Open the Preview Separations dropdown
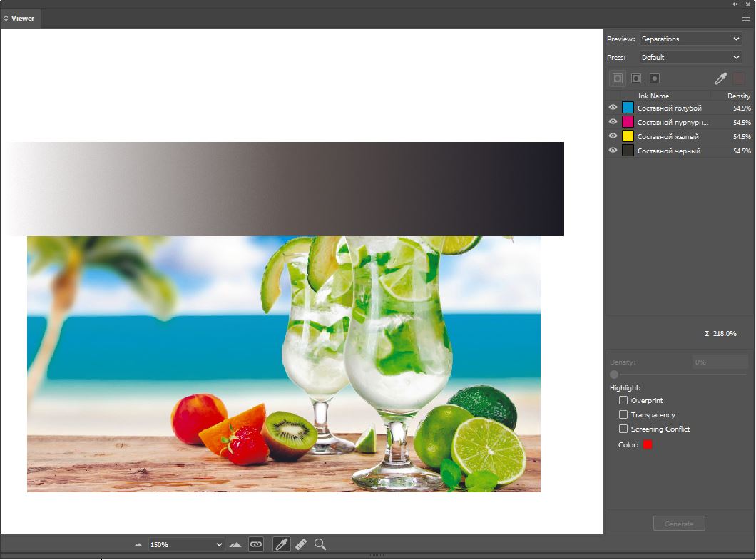This screenshot has width=756, height=560. click(x=690, y=39)
